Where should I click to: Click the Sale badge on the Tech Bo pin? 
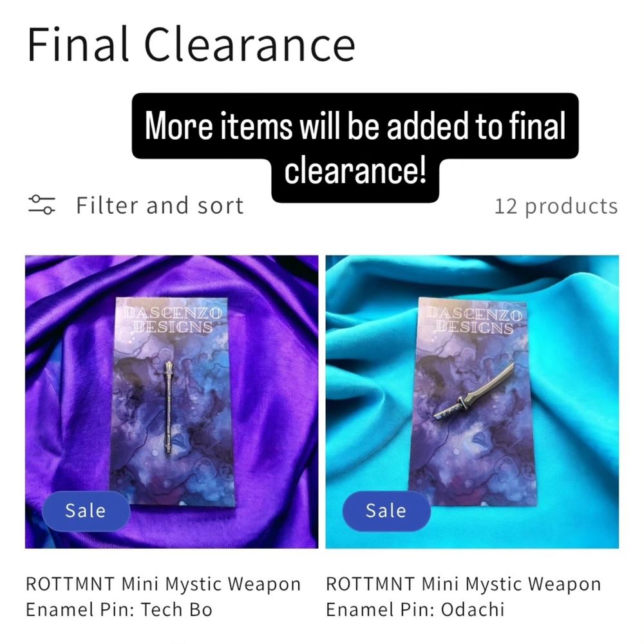(x=86, y=511)
